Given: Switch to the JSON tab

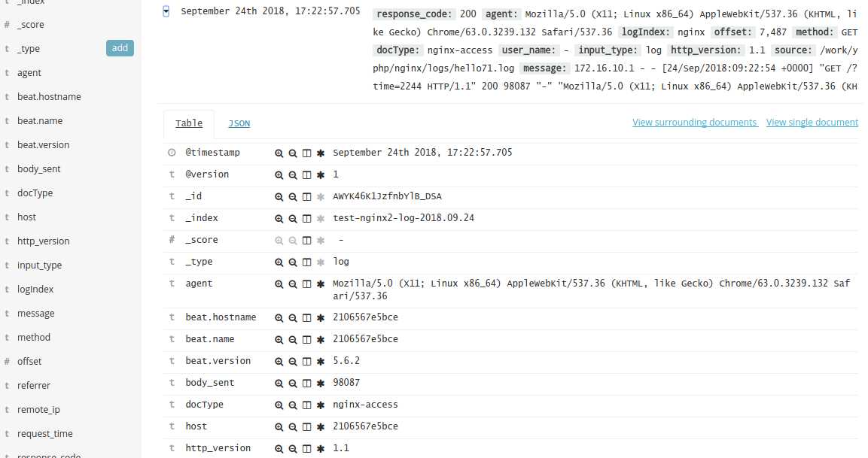Looking at the screenshot, I should [239, 123].
